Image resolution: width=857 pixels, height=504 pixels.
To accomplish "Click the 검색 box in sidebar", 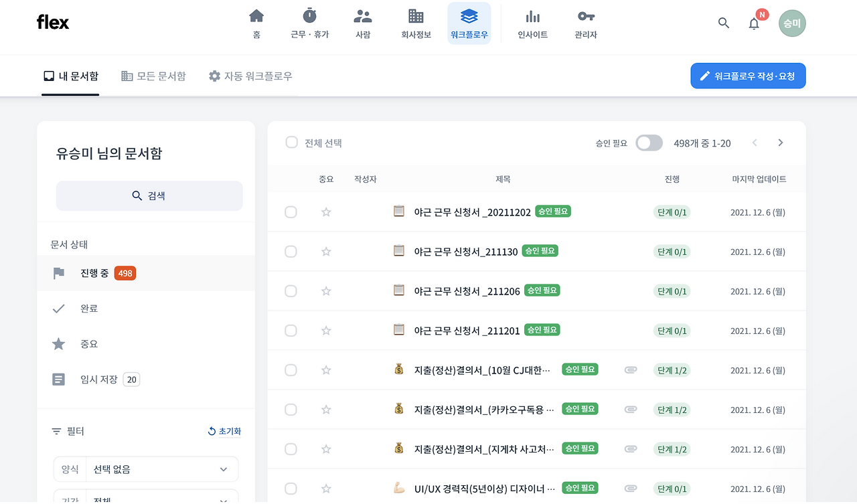I will [x=149, y=195].
